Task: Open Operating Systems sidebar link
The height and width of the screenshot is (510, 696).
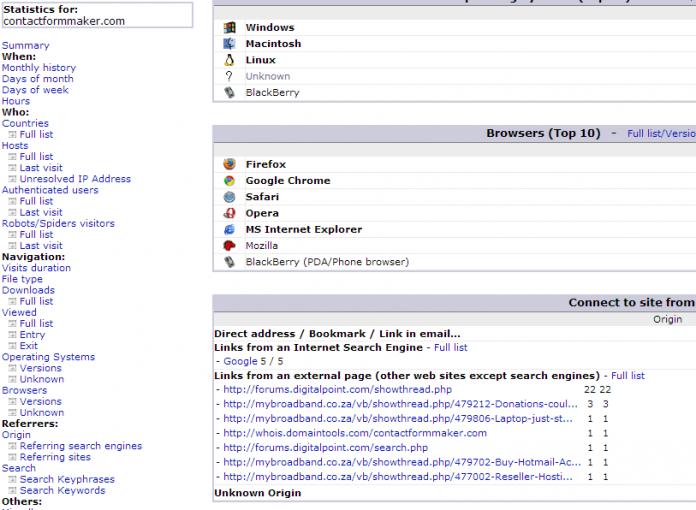Action: (x=48, y=357)
